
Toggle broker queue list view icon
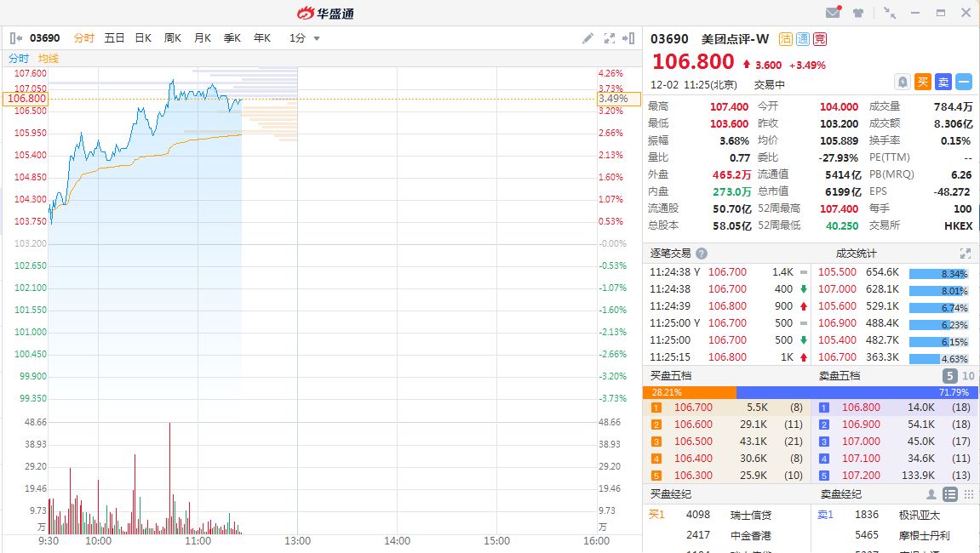click(950, 494)
